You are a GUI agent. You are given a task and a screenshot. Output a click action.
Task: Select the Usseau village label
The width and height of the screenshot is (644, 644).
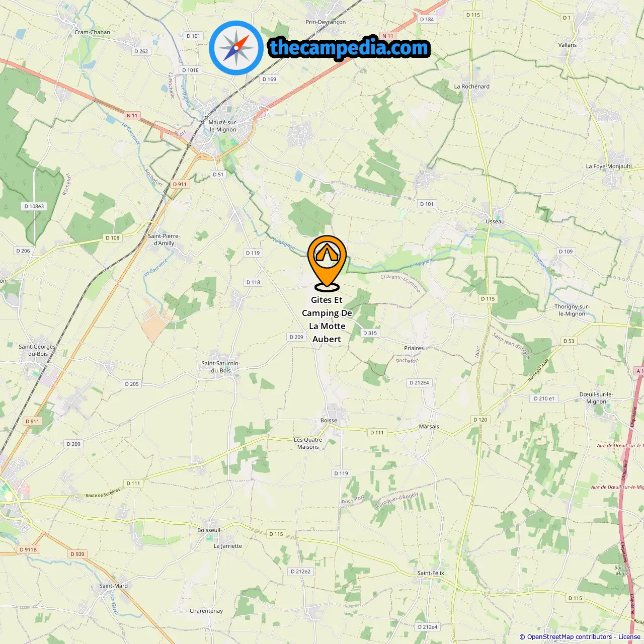(x=495, y=221)
